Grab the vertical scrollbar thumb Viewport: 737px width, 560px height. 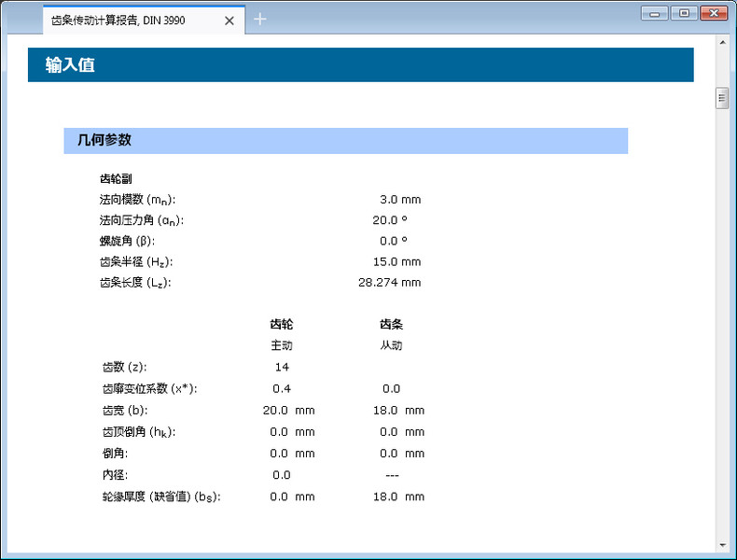coord(722,98)
